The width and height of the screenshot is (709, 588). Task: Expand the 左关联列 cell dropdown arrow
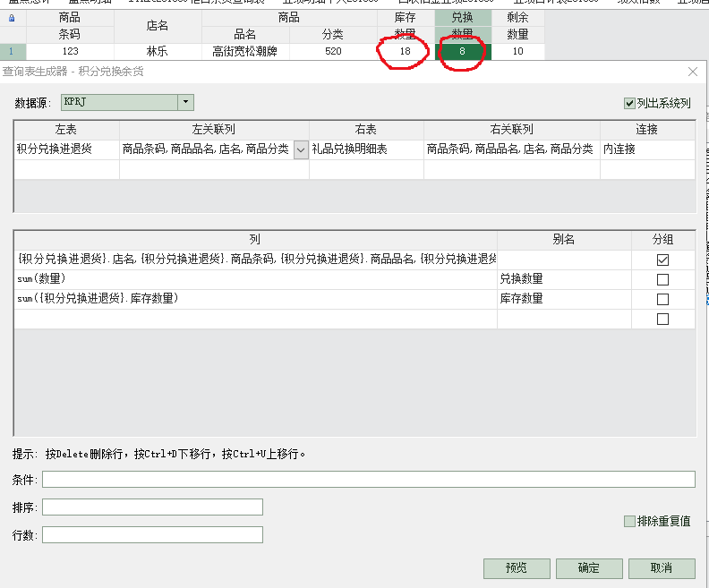pyautogui.click(x=301, y=150)
